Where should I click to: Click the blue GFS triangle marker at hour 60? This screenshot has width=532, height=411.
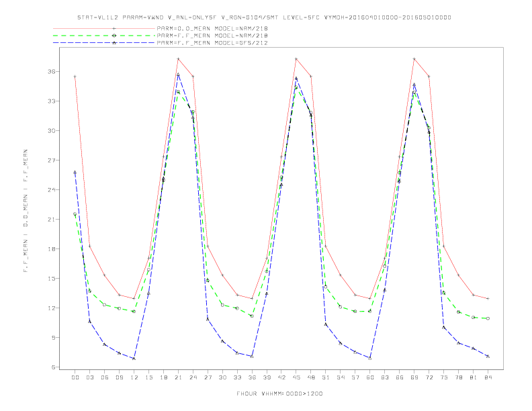370,358
